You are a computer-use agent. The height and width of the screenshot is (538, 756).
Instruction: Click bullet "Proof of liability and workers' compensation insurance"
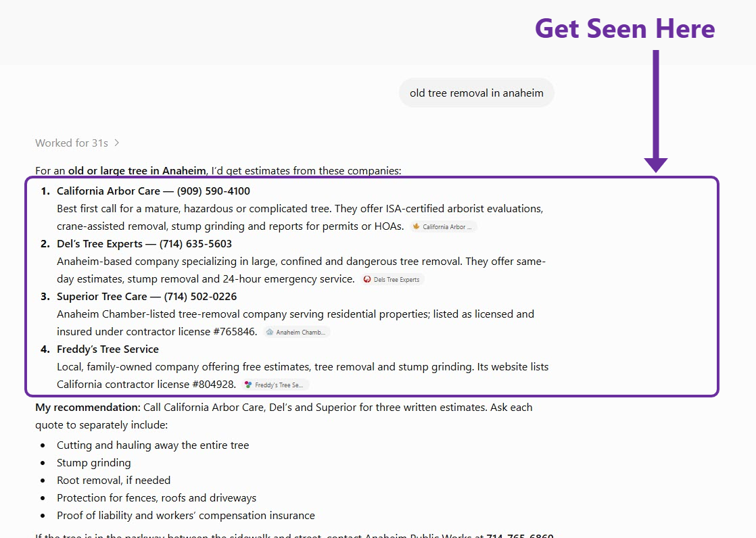(x=186, y=515)
